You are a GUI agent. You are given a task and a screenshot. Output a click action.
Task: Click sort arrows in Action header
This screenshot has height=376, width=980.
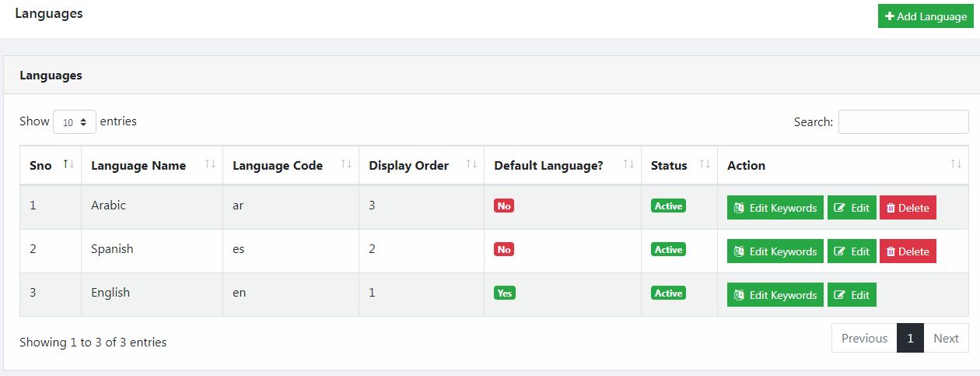pos(956,164)
